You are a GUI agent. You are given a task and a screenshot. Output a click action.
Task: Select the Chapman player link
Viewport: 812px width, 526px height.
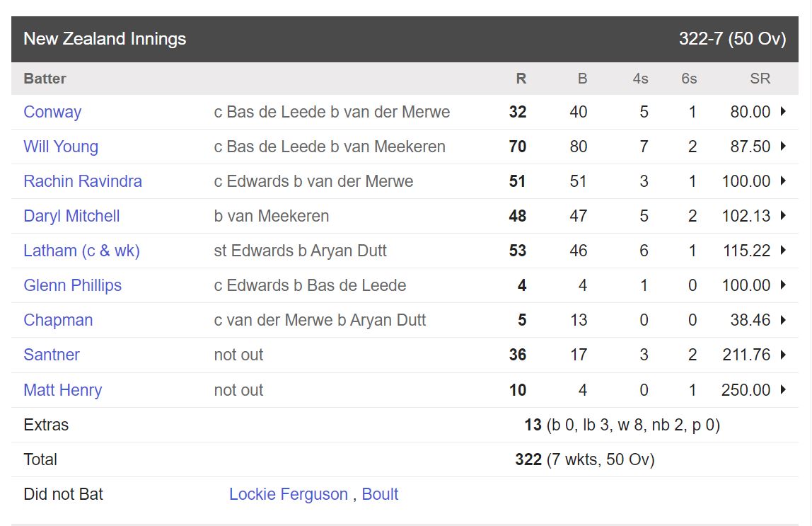pyautogui.click(x=58, y=320)
